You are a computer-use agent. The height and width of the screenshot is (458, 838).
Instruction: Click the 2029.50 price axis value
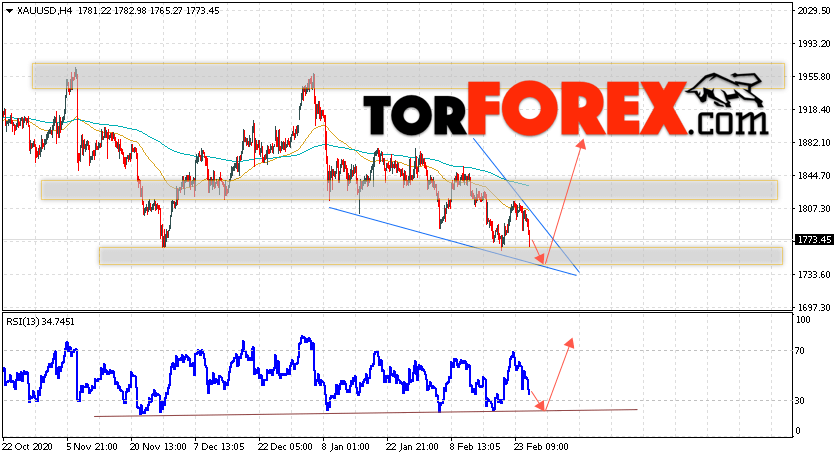click(814, 11)
